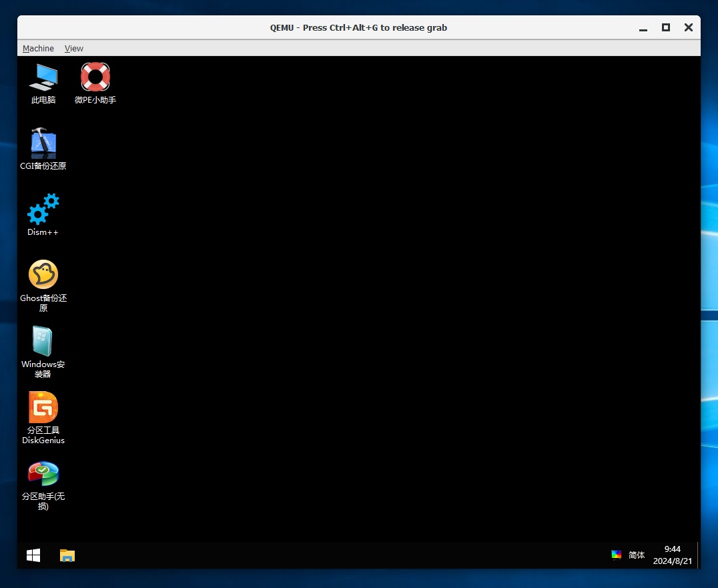Open File Explorer from the taskbar
The height and width of the screenshot is (588, 718).
tap(67, 555)
